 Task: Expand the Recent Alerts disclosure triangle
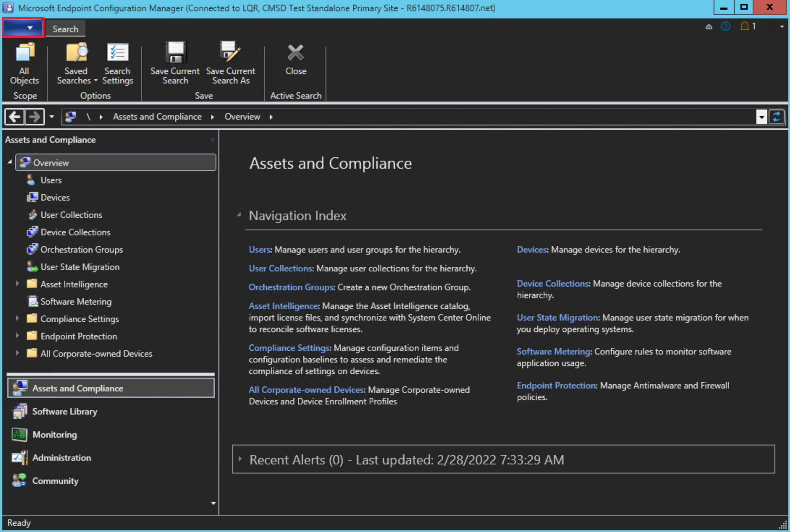(x=241, y=460)
